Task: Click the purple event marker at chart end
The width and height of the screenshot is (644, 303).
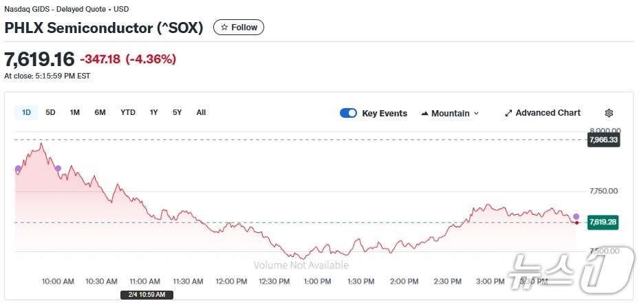Action: 576,216
